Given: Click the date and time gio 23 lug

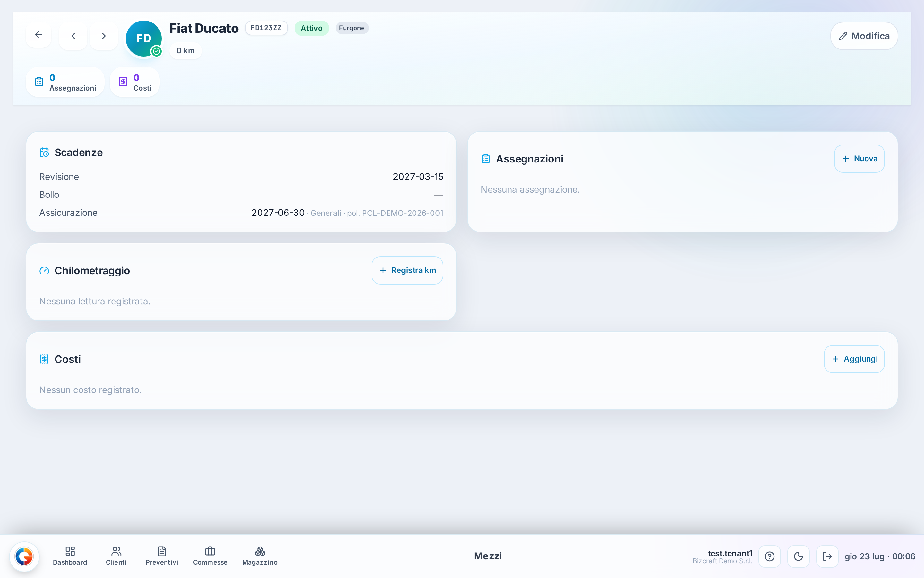Looking at the screenshot, I should click(880, 556).
